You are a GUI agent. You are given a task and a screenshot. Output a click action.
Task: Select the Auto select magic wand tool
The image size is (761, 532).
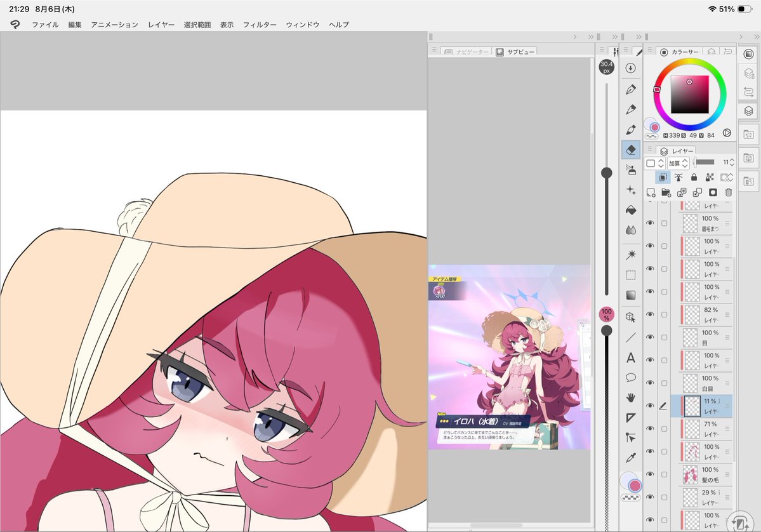pos(630,255)
